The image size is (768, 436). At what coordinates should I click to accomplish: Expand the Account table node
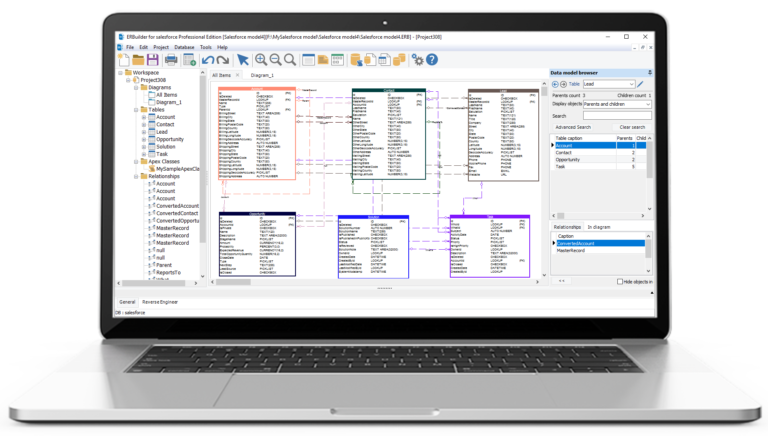click(144, 117)
